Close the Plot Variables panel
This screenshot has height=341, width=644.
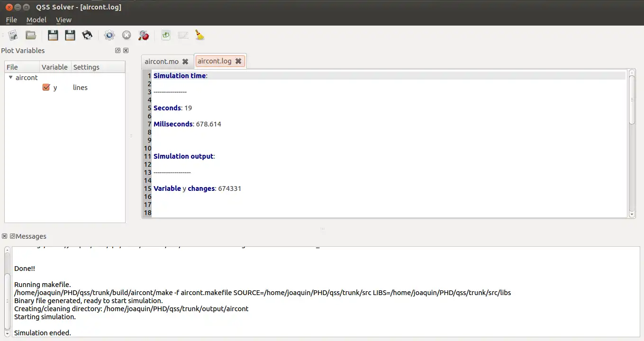(126, 51)
